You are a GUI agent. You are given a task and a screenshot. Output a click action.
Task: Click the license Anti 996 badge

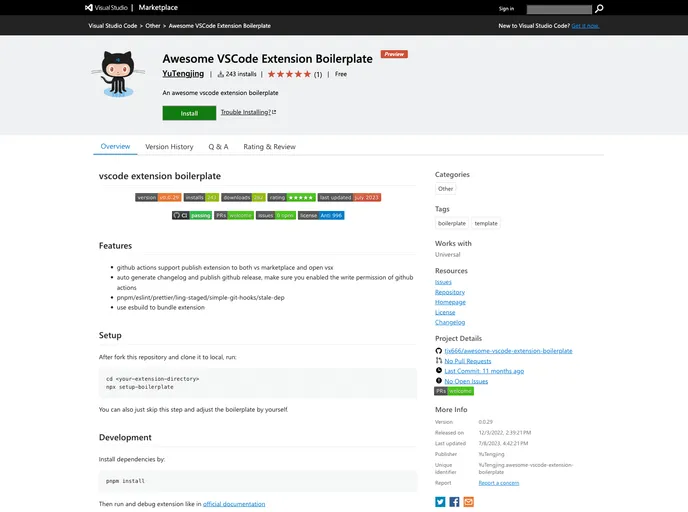pos(321,215)
